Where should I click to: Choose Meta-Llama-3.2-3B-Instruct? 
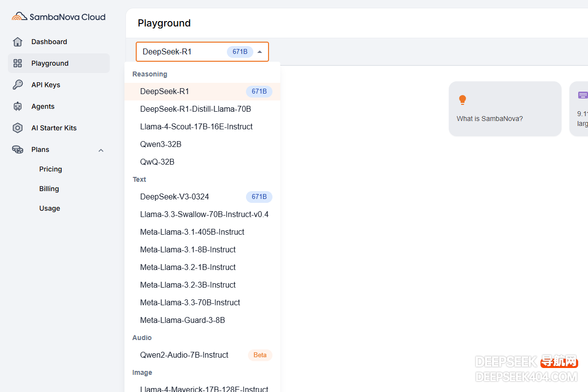[x=202, y=285]
